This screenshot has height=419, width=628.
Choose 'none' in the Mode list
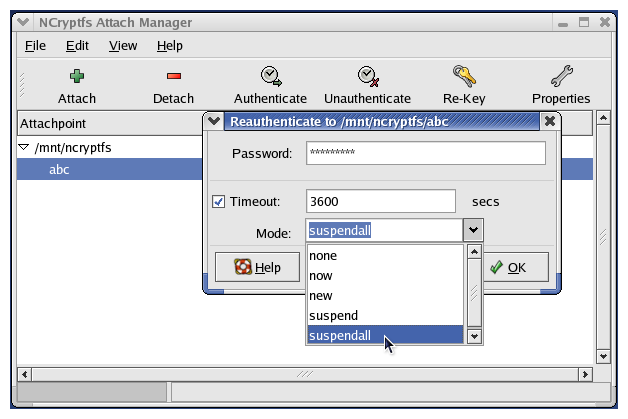(385, 256)
